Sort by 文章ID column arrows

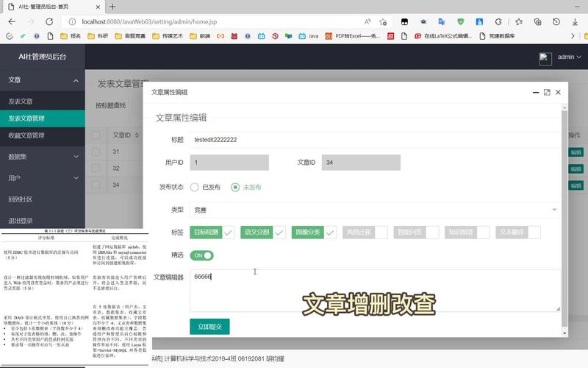coord(137,135)
